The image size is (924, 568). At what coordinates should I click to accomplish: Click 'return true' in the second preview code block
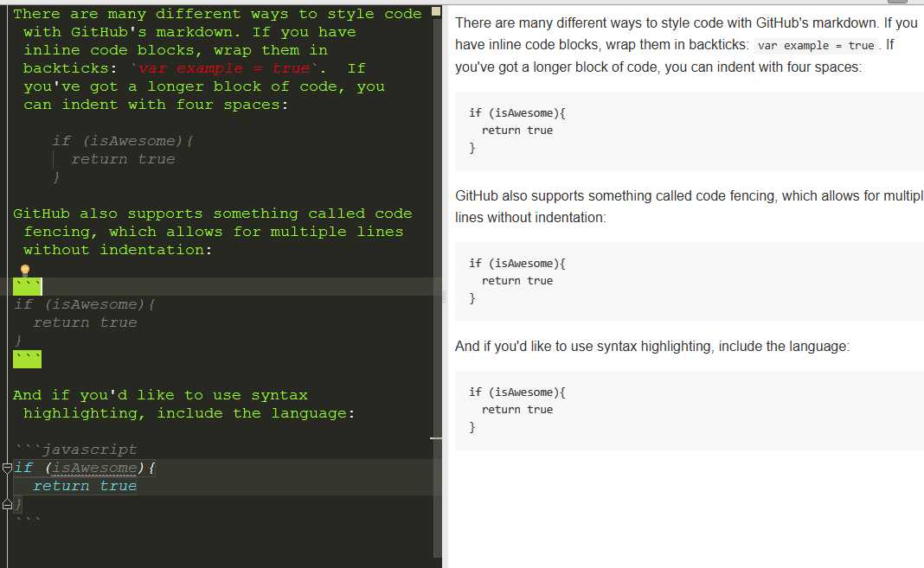point(517,281)
